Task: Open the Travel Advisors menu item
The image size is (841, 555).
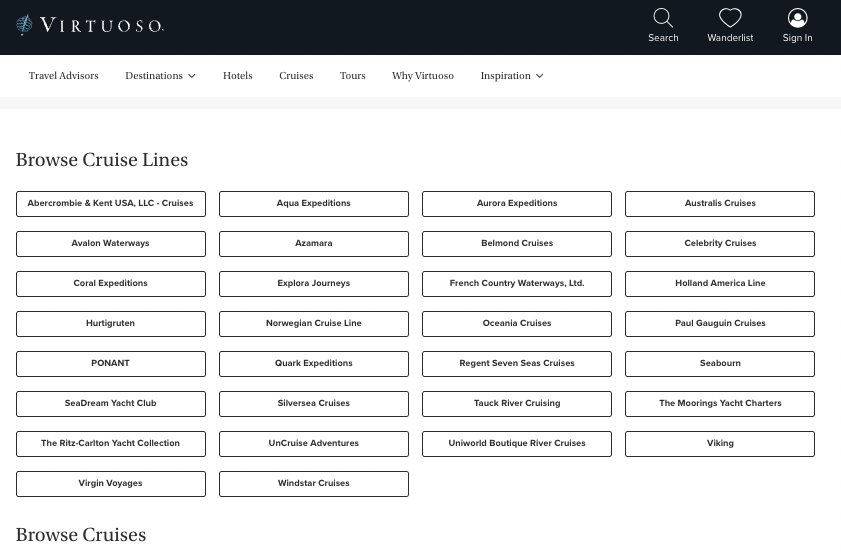Action: pos(64,76)
